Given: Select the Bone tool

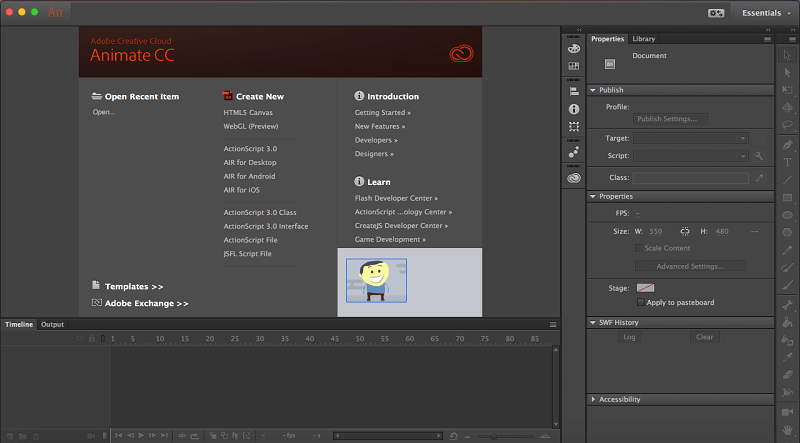Looking at the screenshot, I should pos(787,305).
